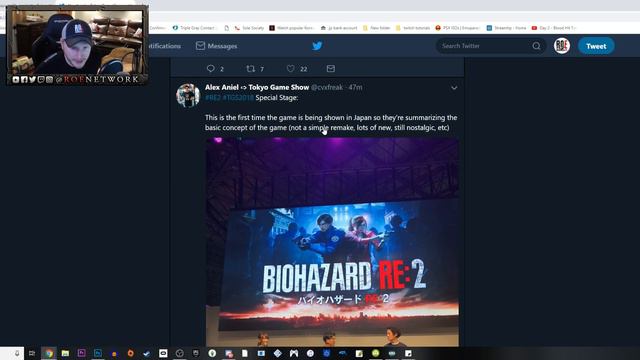This screenshot has height=360, width=640.
Task: Click the magnifier icon in Twitter search
Action: 536,46
